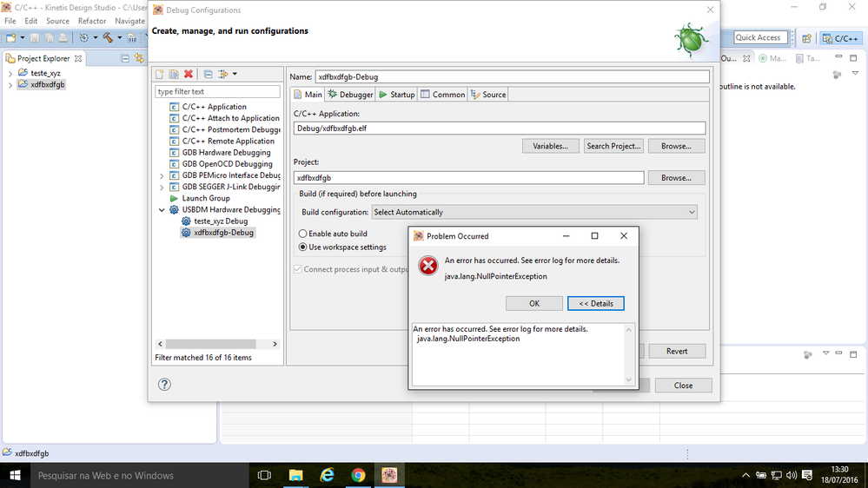Image resolution: width=868 pixels, height=488 pixels.
Task: Open the Refactor menu
Action: [92, 21]
